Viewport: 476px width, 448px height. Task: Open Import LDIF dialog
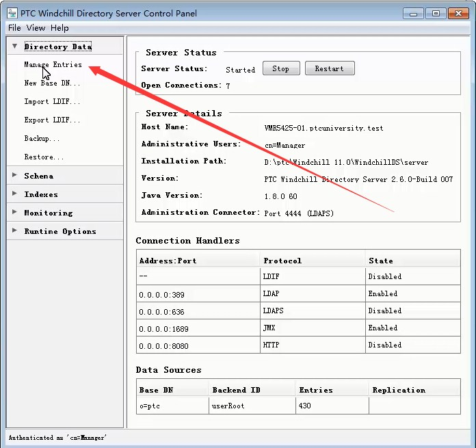(52, 101)
